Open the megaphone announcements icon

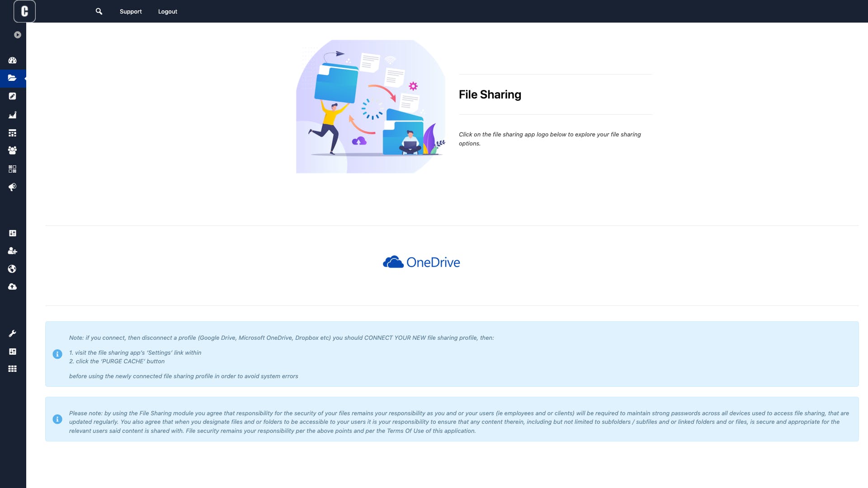(x=13, y=187)
